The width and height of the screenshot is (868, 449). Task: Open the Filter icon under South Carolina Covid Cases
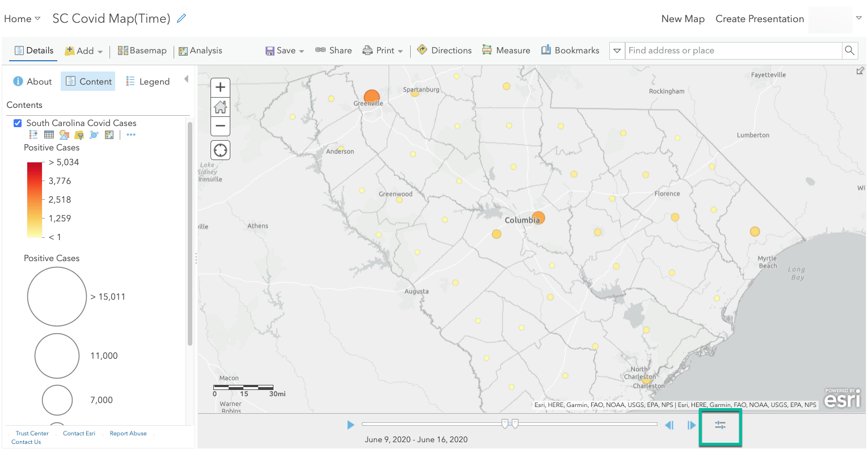tap(79, 135)
